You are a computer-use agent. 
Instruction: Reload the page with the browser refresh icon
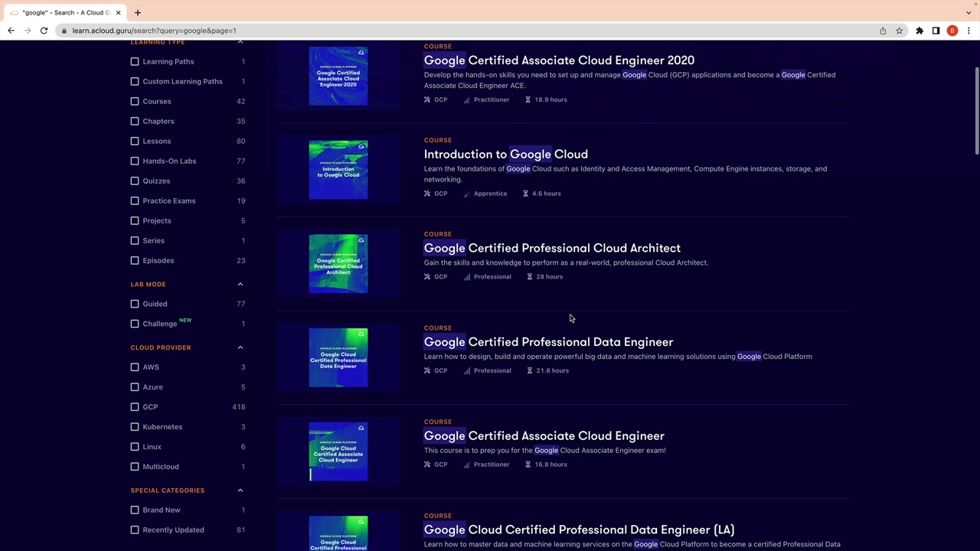click(44, 31)
